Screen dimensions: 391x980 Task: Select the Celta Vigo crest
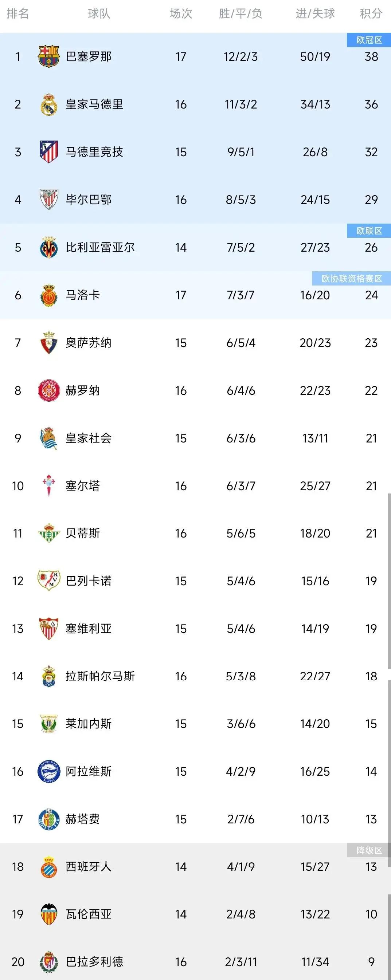pyautogui.click(x=49, y=485)
